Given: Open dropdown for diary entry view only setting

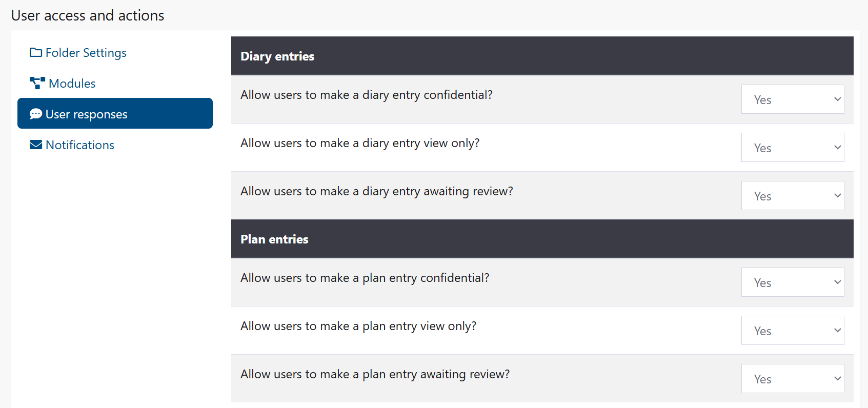Looking at the screenshot, I should pos(793,147).
